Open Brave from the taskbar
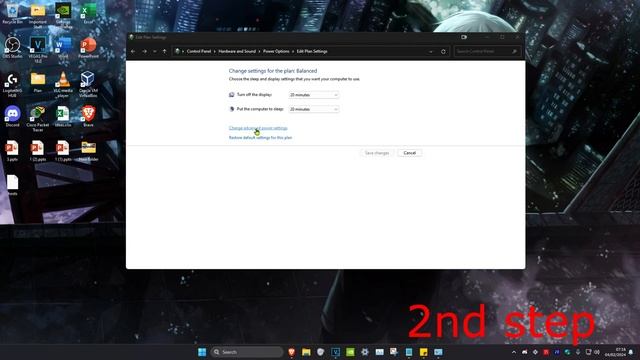This screenshot has height=360, width=640. click(291, 352)
